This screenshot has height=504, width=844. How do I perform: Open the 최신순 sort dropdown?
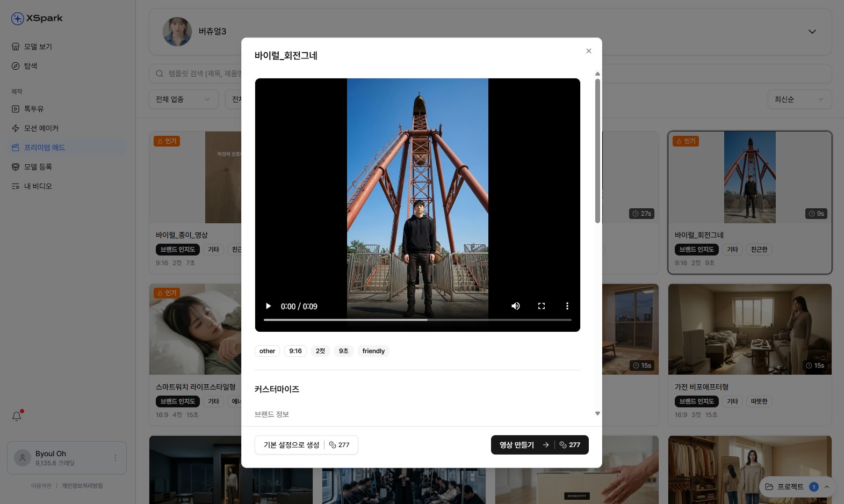pos(799,99)
